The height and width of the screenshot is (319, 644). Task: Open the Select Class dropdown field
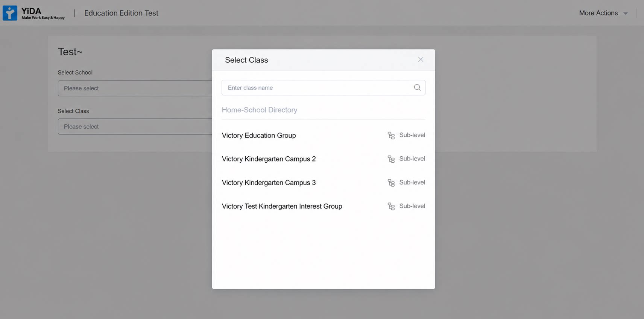point(135,127)
